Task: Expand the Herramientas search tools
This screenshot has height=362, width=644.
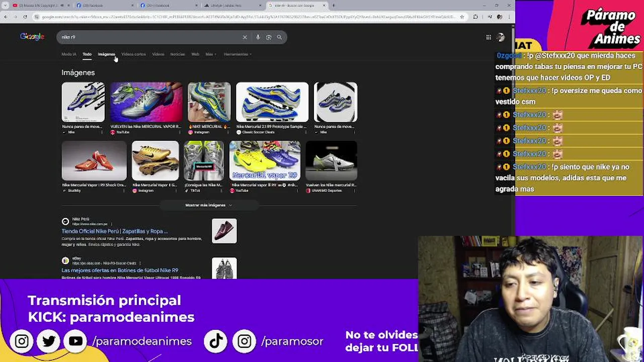Action: pyautogui.click(x=237, y=54)
